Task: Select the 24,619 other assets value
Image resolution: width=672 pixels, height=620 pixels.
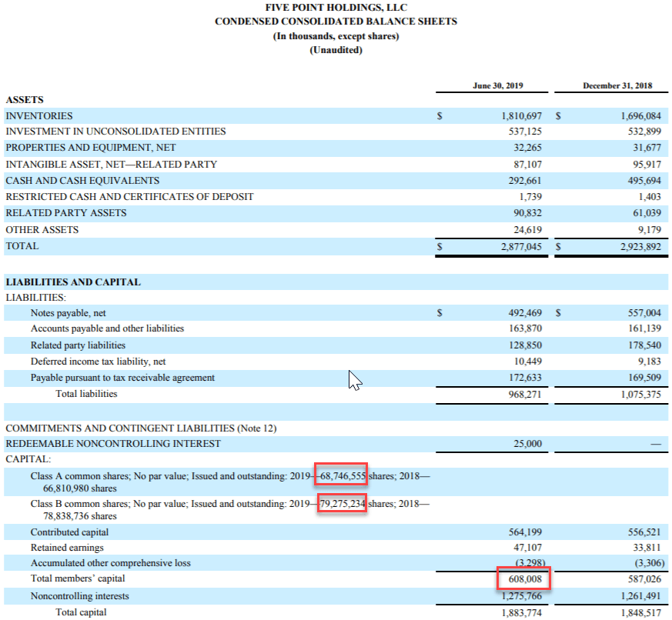Action: (527, 230)
